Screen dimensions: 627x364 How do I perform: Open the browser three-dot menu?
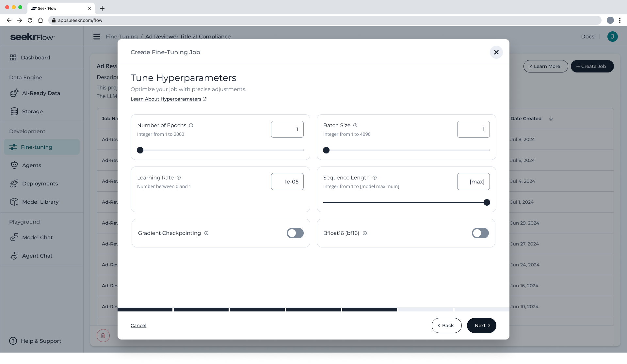[620, 20]
